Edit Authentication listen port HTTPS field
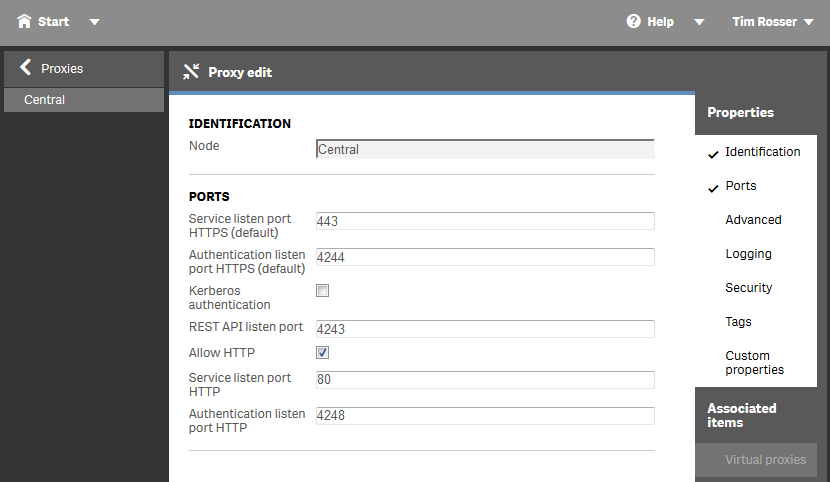The image size is (830, 482). coord(485,257)
